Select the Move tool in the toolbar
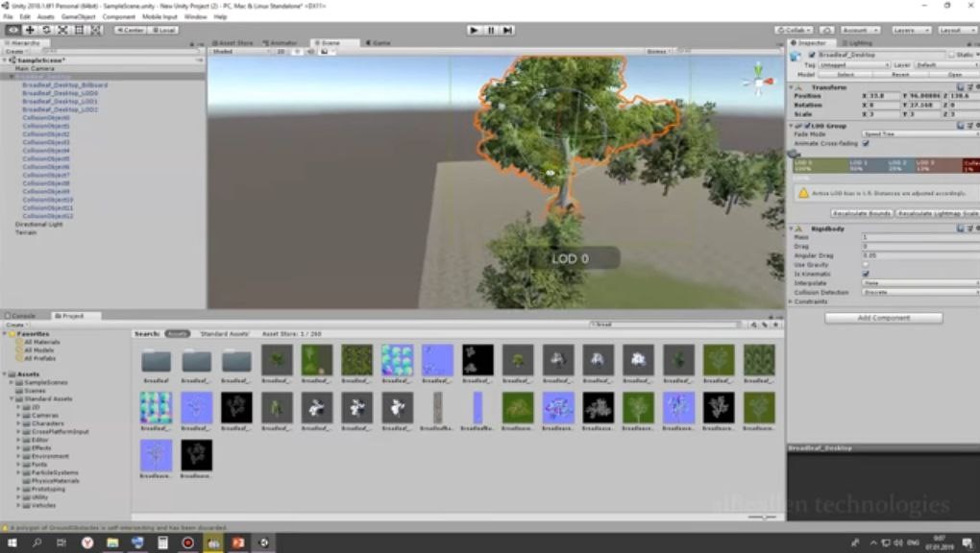The image size is (980, 553). [30, 30]
